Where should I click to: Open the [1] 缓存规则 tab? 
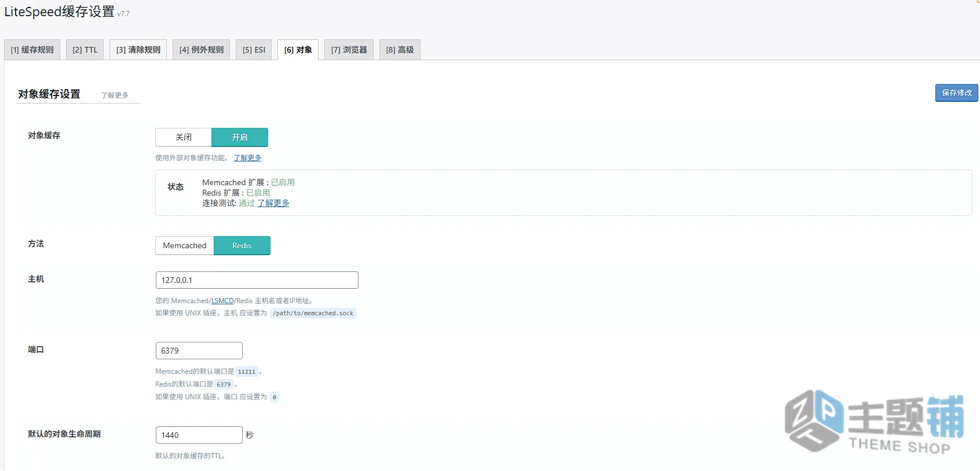(32, 50)
